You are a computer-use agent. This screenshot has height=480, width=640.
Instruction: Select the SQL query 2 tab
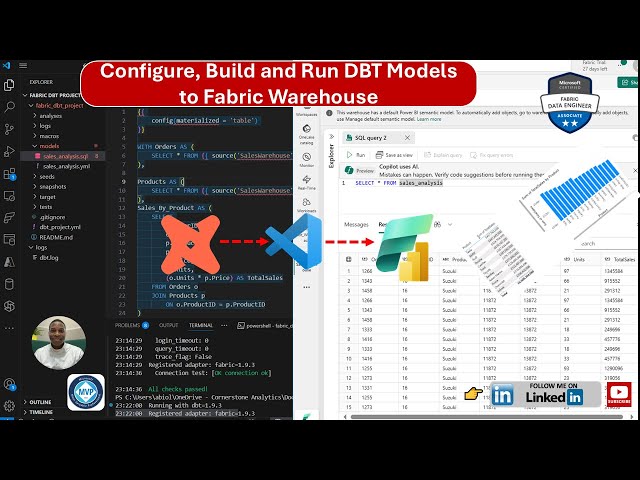(370, 138)
